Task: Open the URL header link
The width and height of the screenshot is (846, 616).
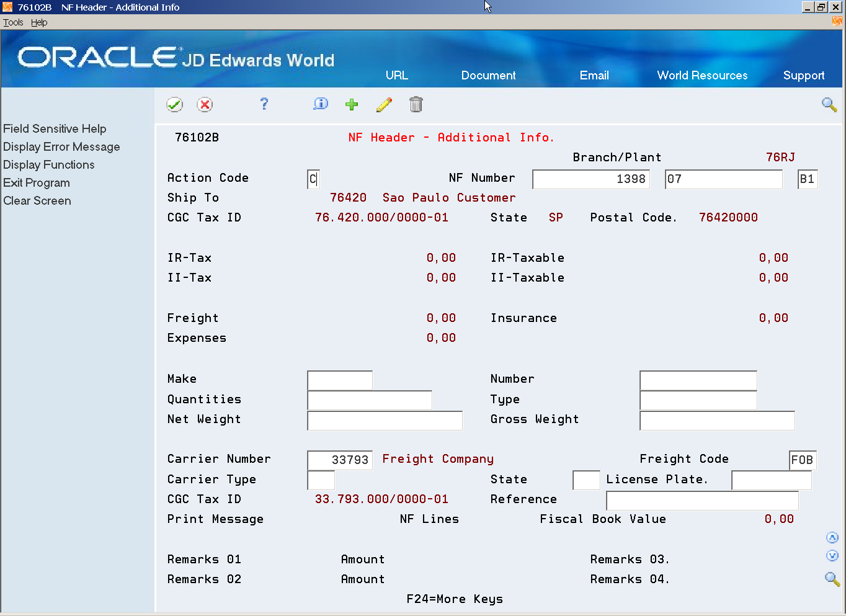Action: pyautogui.click(x=397, y=75)
